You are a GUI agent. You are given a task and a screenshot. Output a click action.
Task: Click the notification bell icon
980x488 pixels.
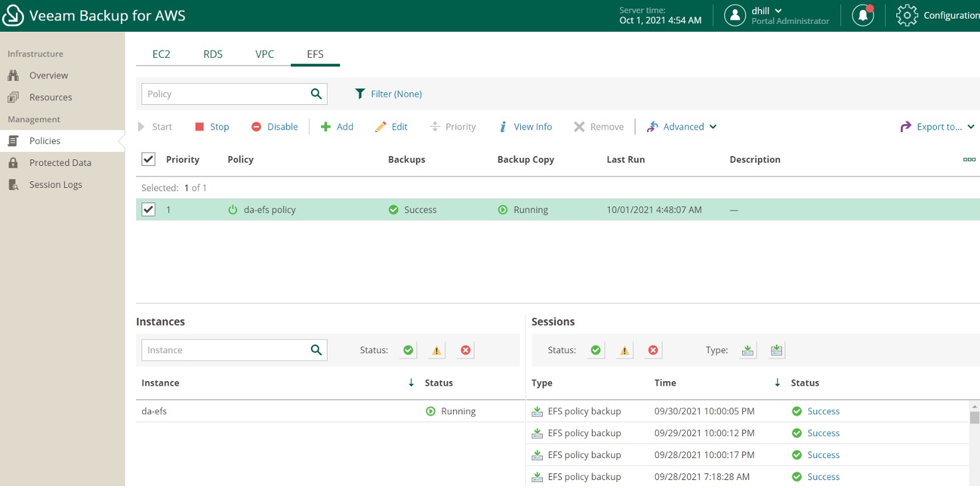(863, 15)
